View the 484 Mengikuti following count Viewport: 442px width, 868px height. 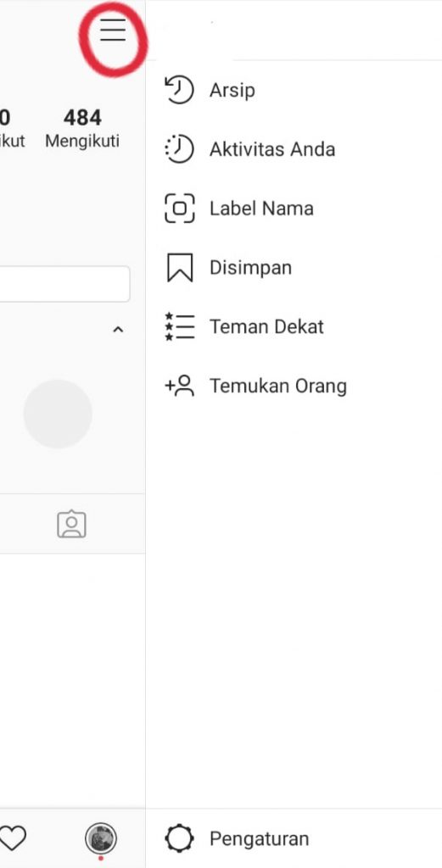(82, 129)
